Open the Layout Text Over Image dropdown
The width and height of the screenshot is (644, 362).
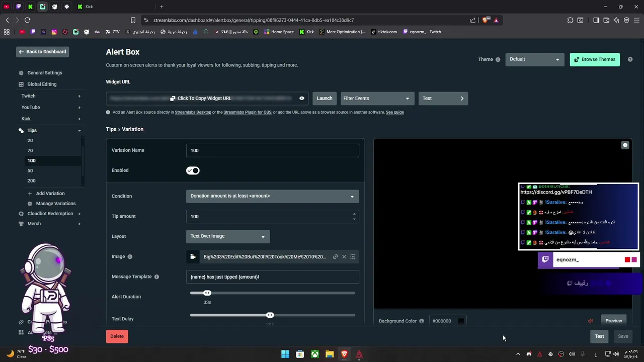(x=228, y=236)
